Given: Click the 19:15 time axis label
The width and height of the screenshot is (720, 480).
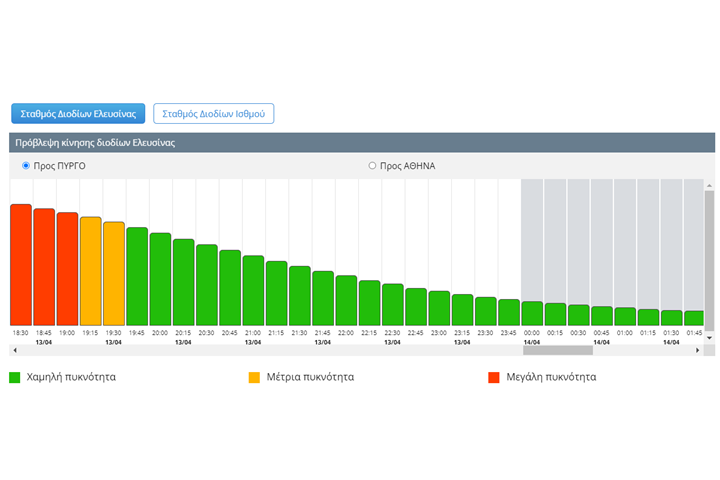Looking at the screenshot, I should tap(90, 333).
